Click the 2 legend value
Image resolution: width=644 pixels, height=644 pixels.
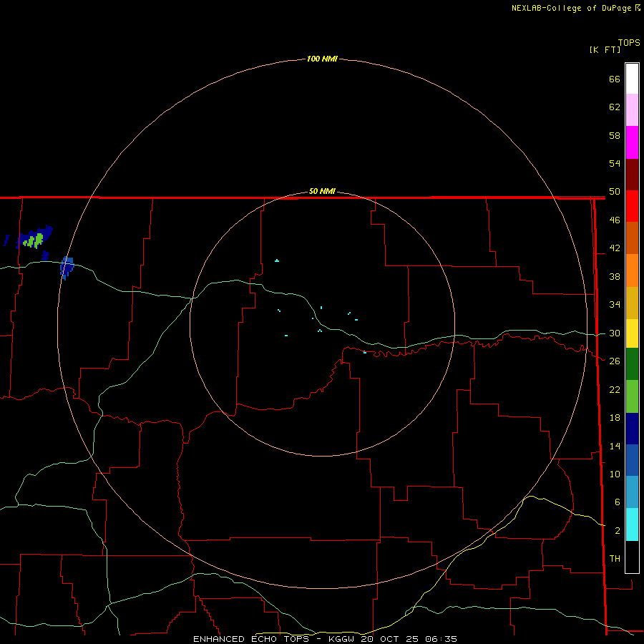[x=617, y=531]
